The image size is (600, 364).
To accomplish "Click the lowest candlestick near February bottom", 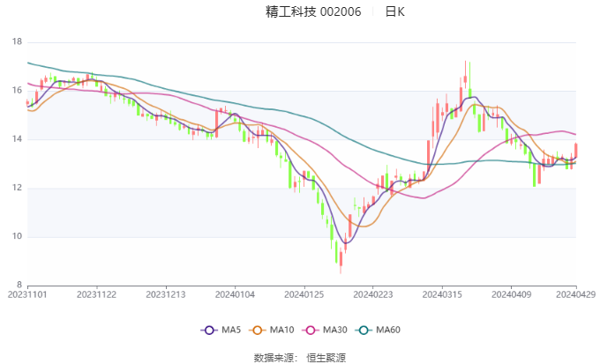I will [x=341, y=260].
